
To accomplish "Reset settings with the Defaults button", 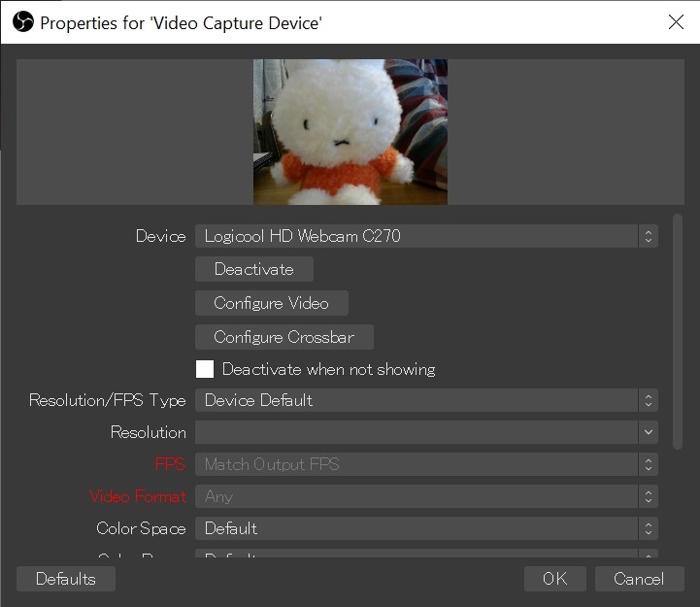I will point(66,579).
